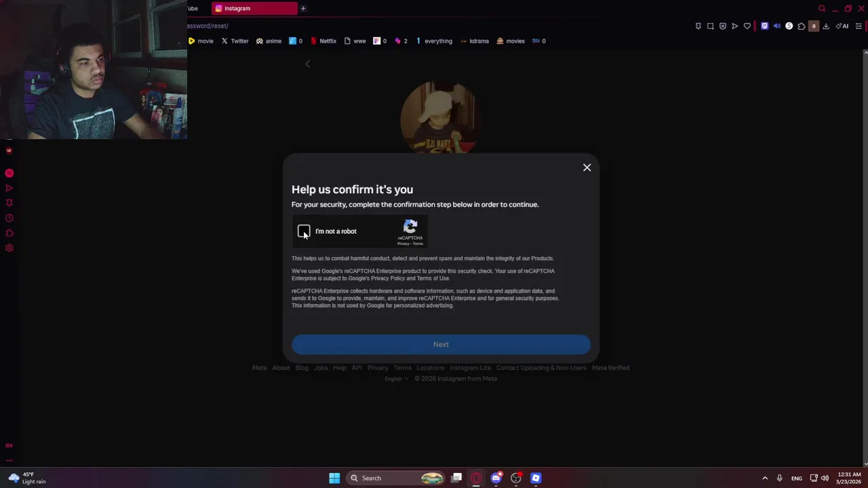Screen dimensions: 868x488
Task: Open the clock showing 12:31 AM
Action: 849,478
